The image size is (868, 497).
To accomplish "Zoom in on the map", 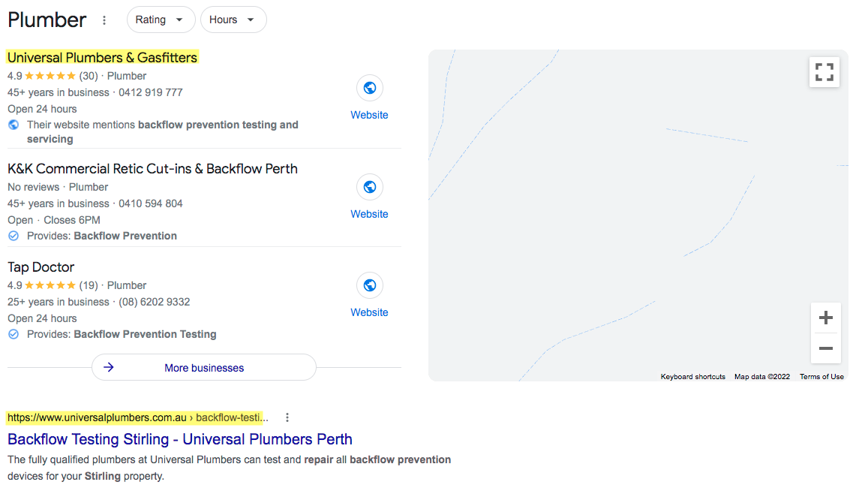I will pyautogui.click(x=825, y=318).
